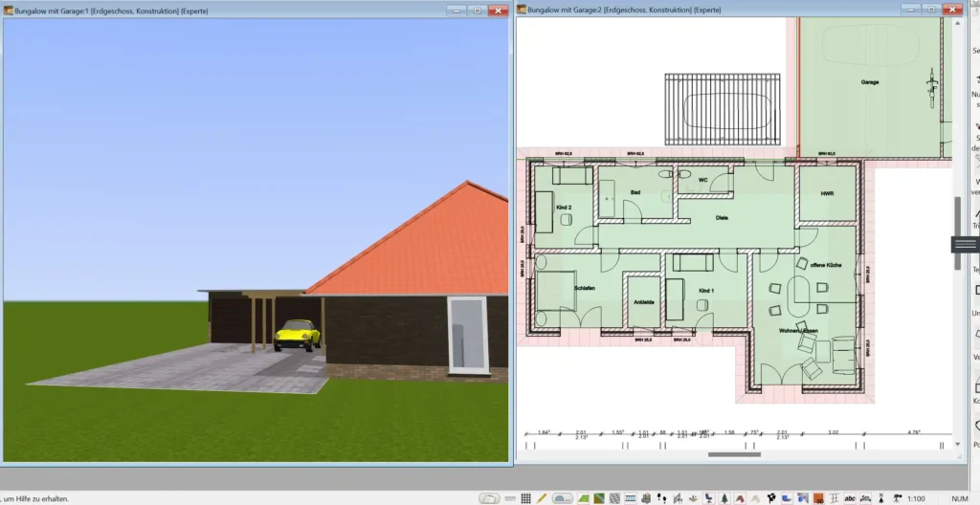Screen dimensions: 980x505
Task: Open the 1:100 scale selector
Action: click(917, 497)
